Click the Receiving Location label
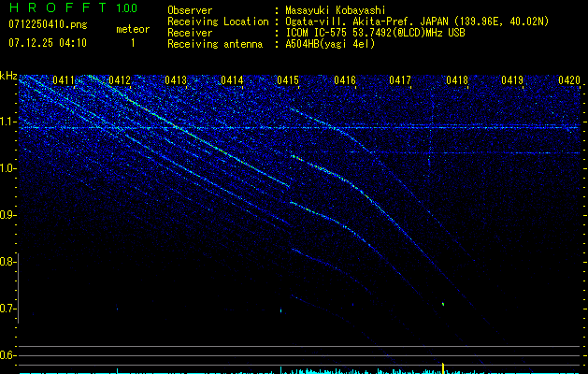588x374 pixels. (x=218, y=22)
